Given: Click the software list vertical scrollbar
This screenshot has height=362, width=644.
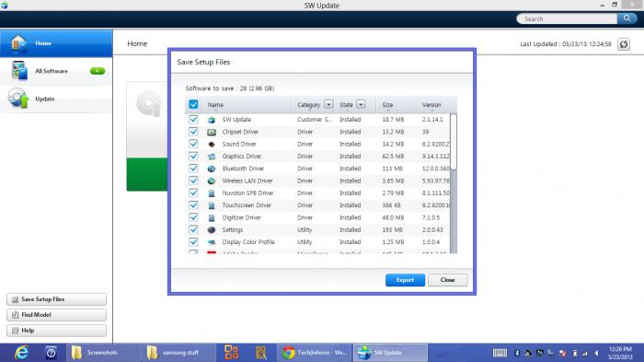Looking at the screenshot, I should point(454,183).
